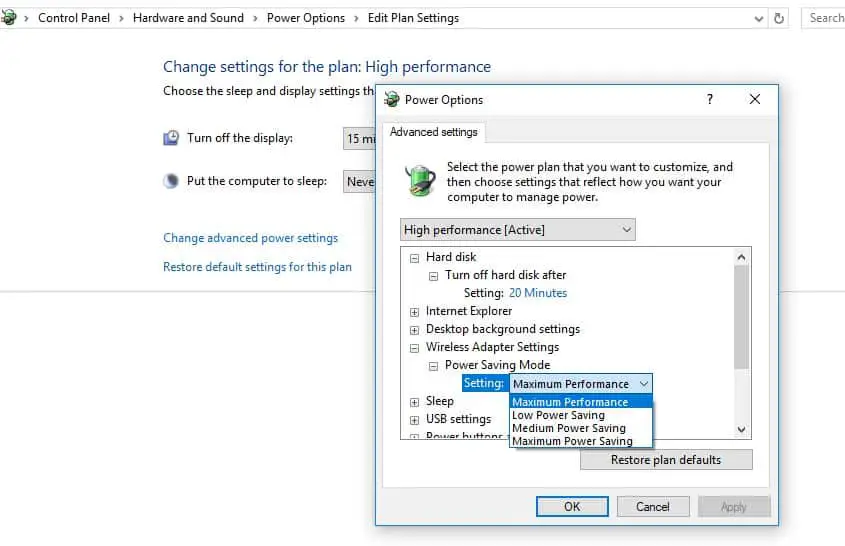
Task: Expand the USB settings node
Action: pos(414,420)
